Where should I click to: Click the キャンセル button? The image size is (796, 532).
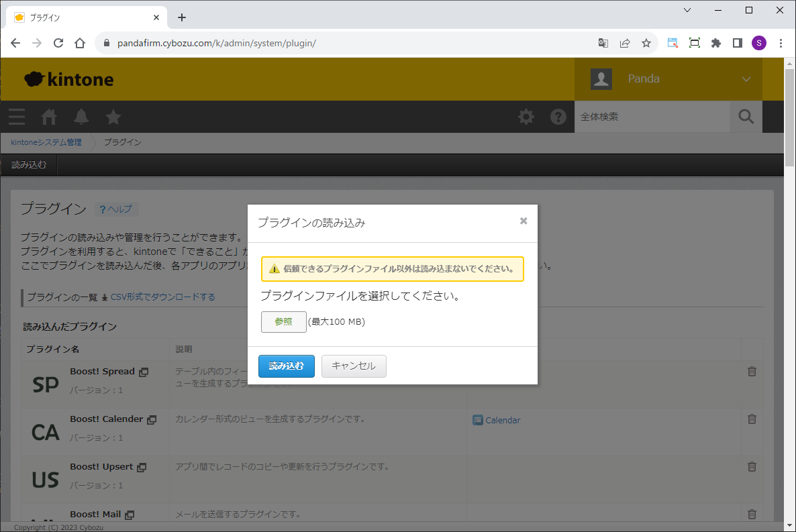(x=354, y=366)
